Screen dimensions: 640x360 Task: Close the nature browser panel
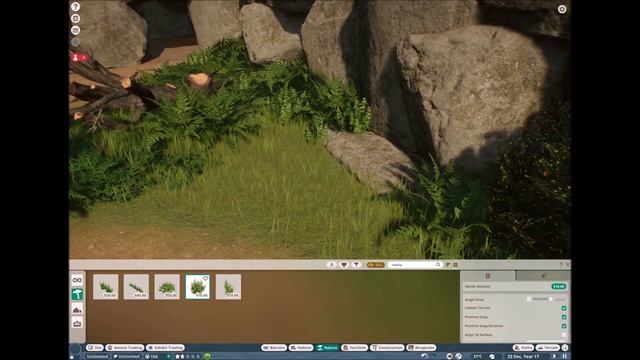coord(567,265)
